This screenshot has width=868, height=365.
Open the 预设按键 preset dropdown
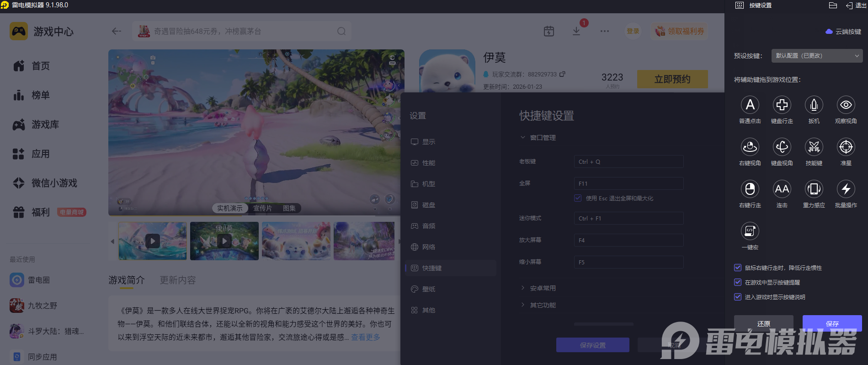click(817, 56)
